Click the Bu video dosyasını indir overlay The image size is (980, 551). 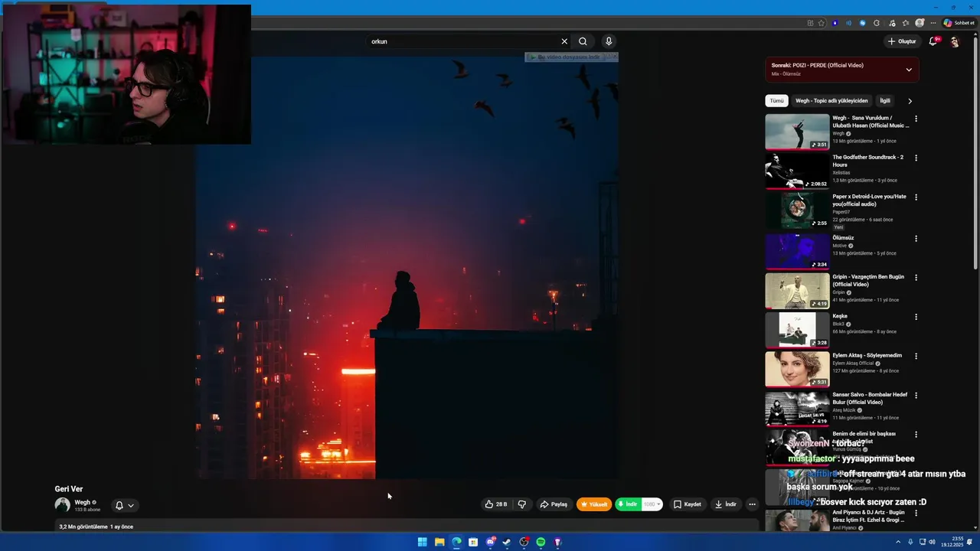(x=571, y=57)
